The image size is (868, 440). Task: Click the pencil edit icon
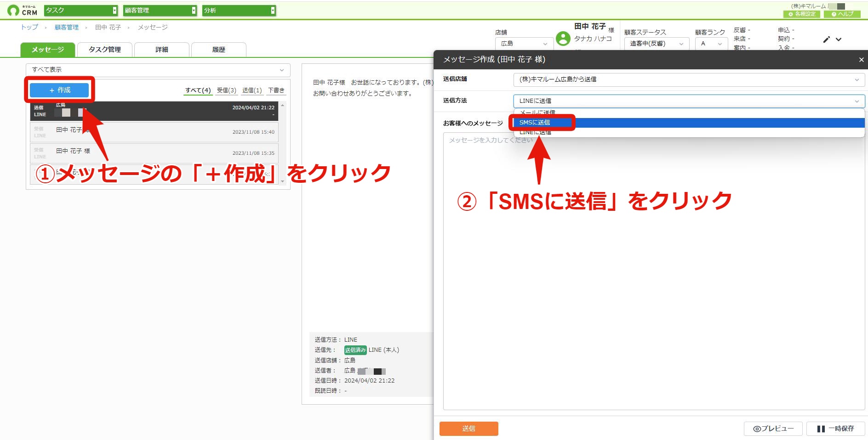tap(827, 39)
